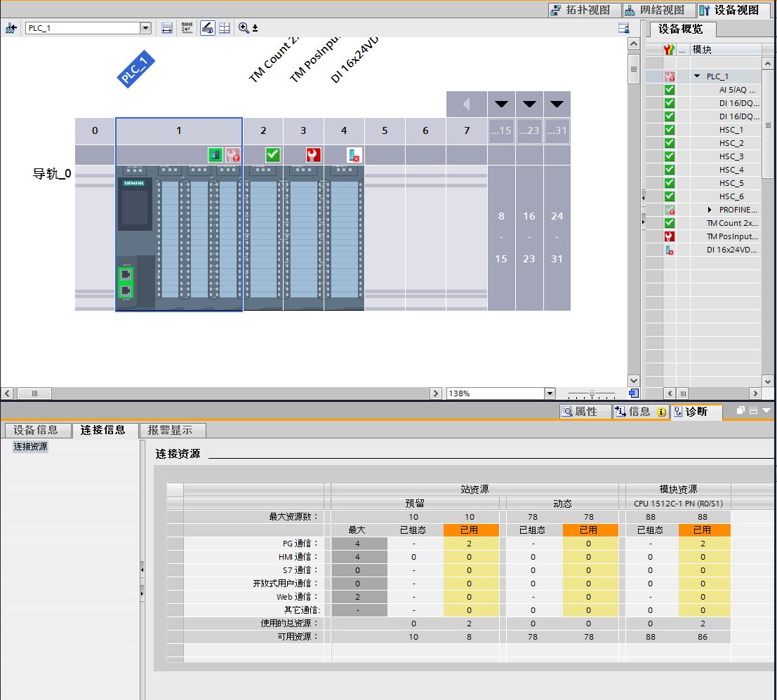Click the green check on AI 5/AQ row
This screenshot has height=700, width=777.
[670, 90]
